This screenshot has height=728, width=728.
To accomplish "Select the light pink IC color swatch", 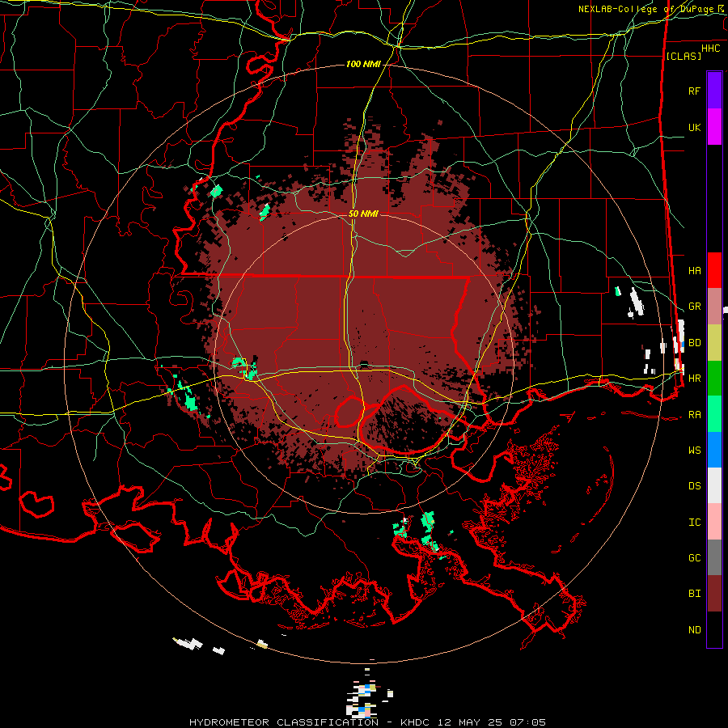I will (714, 522).
